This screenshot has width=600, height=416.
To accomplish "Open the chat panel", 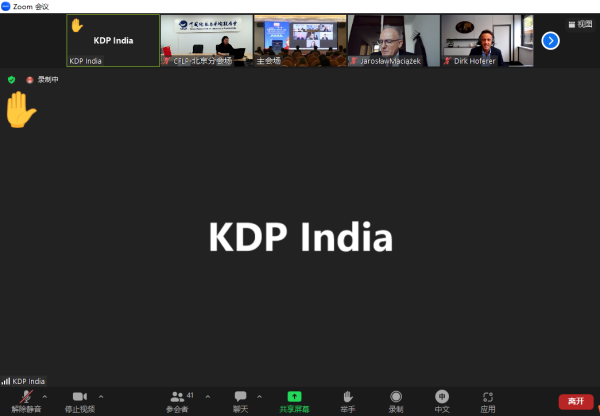I will tap(240, 398).
